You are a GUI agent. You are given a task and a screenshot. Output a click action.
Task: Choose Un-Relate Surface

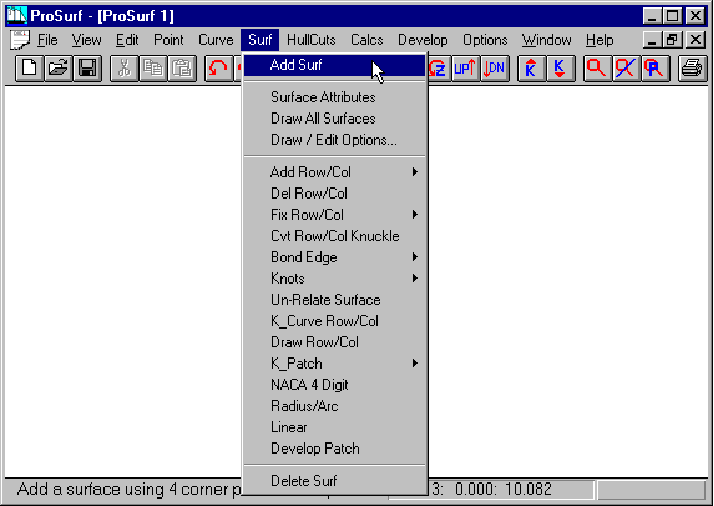(x=335, y=300)
